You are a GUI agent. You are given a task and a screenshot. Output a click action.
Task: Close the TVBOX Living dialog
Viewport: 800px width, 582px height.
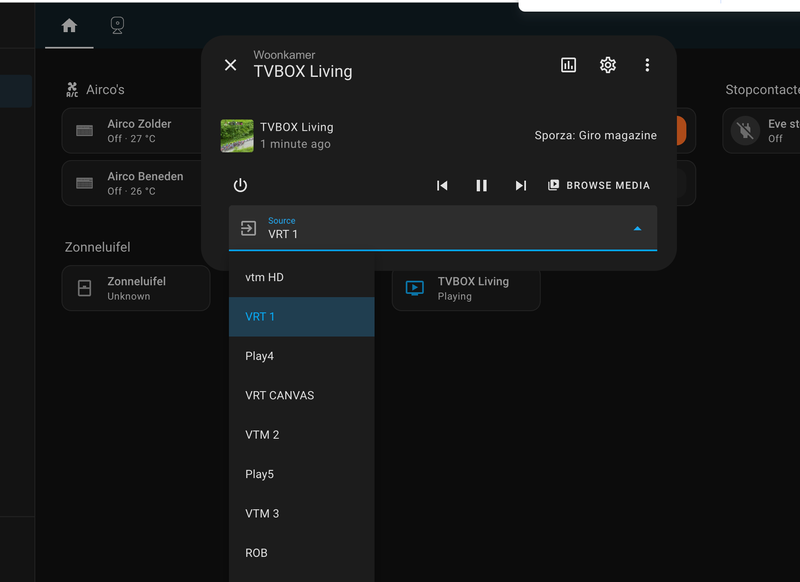tap(231, 65)
